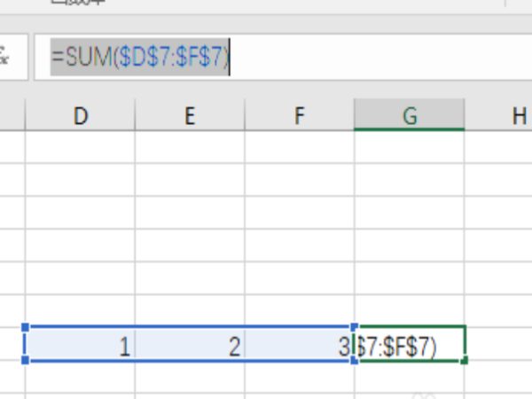Click cell containing value 3
The height and width of the screenshot is (399, 532).
[300, 344]
